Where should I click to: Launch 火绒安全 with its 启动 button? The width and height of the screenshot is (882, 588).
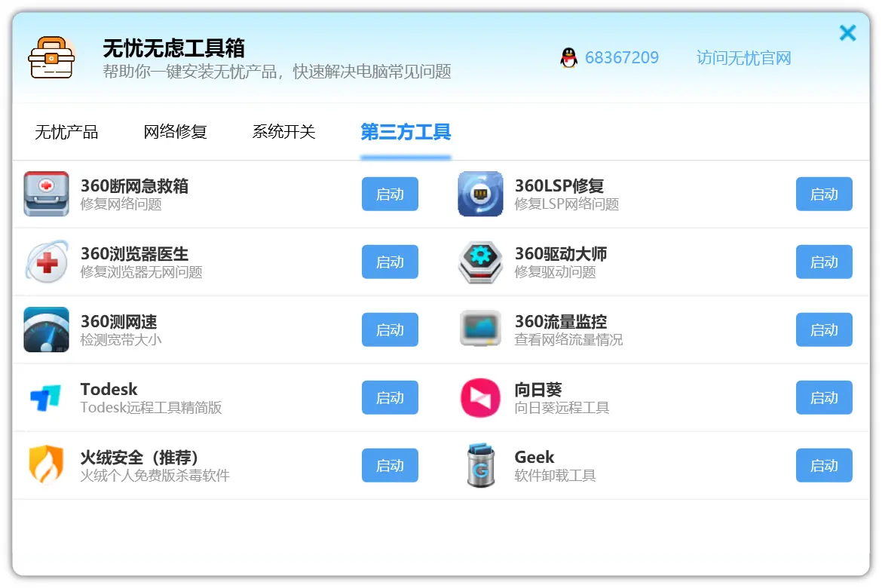pyautogui.click(x=390, y=465)
